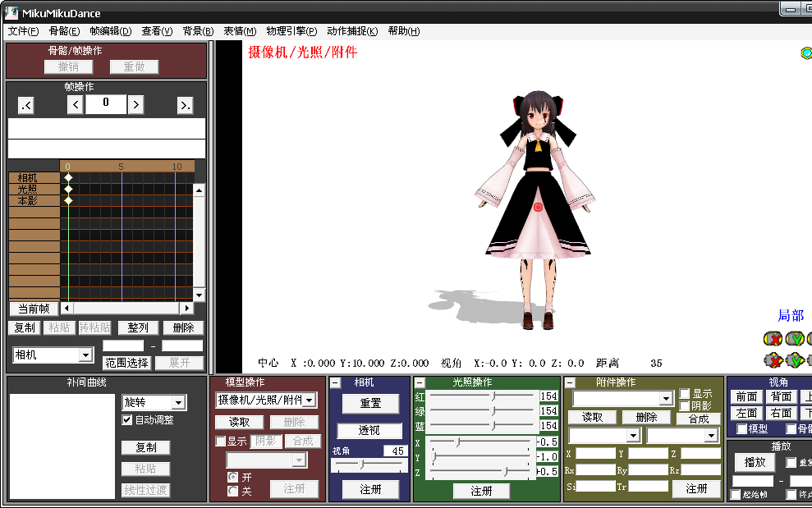Viewport: 812px width, 508px height.
Task: Click the 透视 perspective button
Action: [369, 430]
